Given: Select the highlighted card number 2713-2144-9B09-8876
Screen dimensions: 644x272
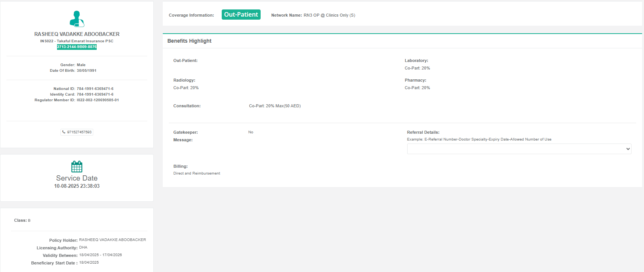Looking at the screenshot, I should [x=77, y=47].
